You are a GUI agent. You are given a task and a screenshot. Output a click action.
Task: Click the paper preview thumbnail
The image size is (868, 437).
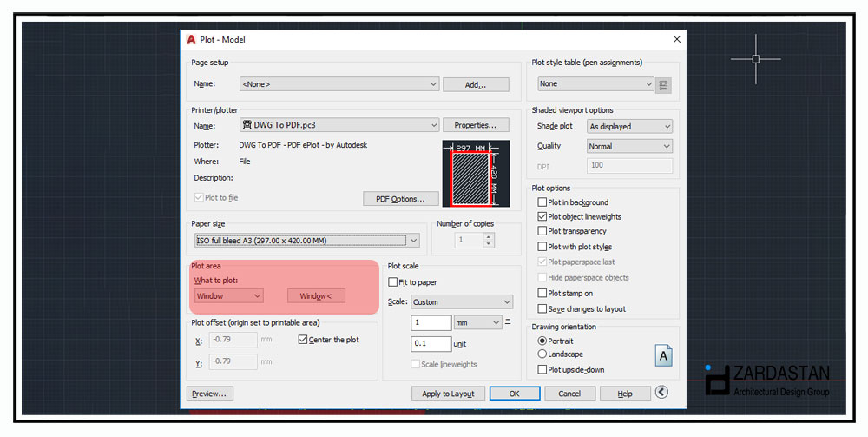pyautogui.click(x=476, y=174)
